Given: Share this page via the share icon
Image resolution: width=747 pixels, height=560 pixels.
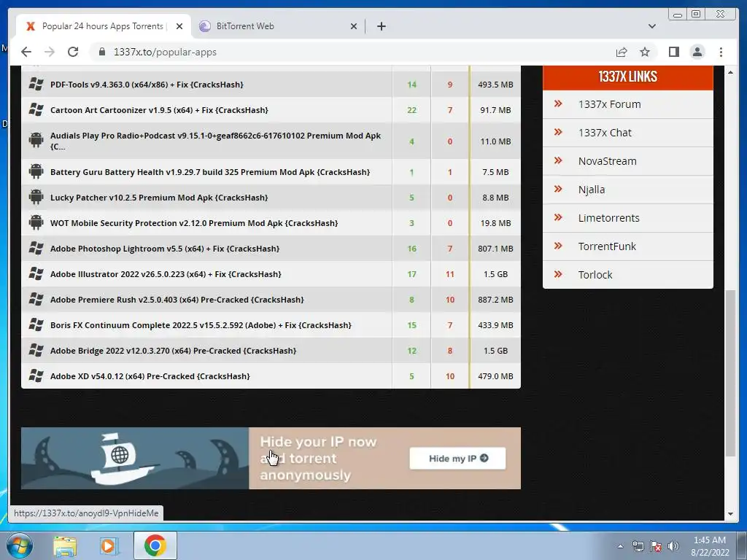Looking at the screenshot, I should point(622,52).
